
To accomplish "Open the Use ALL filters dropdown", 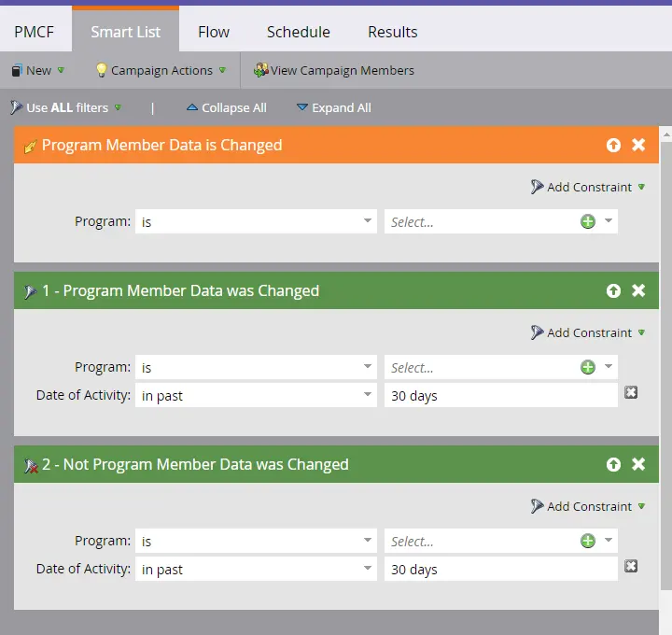I will coord(66,107).
